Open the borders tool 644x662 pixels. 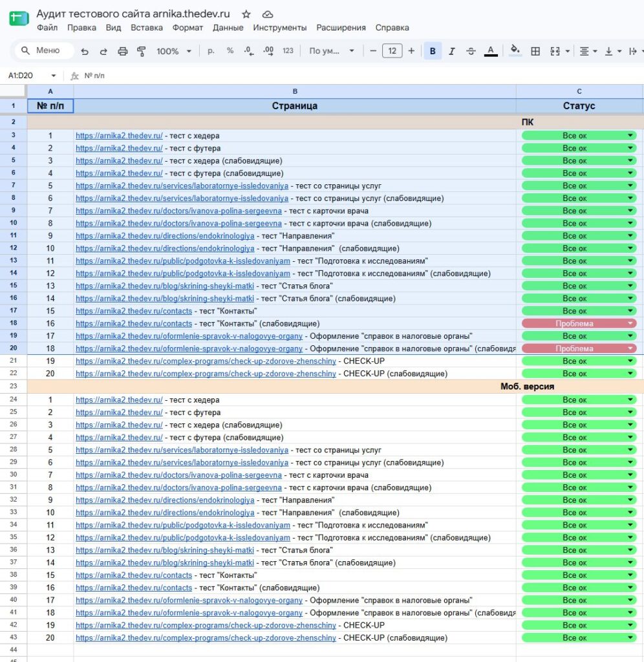pos(535,51)
